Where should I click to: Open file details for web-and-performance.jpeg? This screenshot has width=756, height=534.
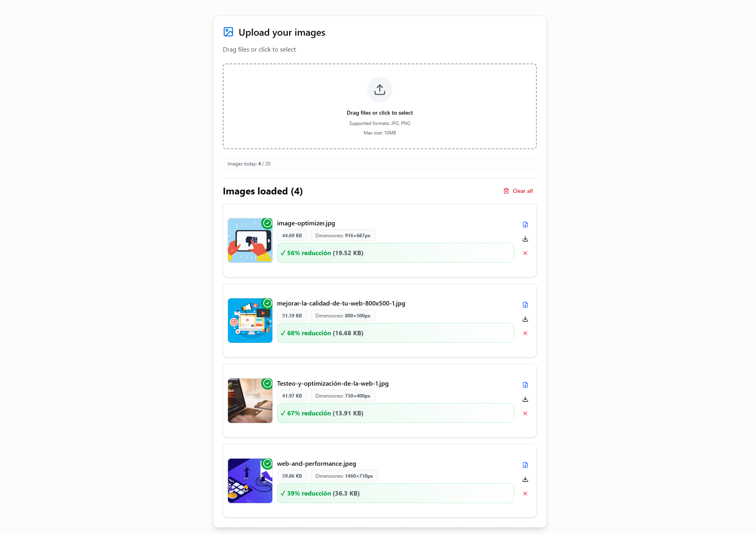click(525, 465)
